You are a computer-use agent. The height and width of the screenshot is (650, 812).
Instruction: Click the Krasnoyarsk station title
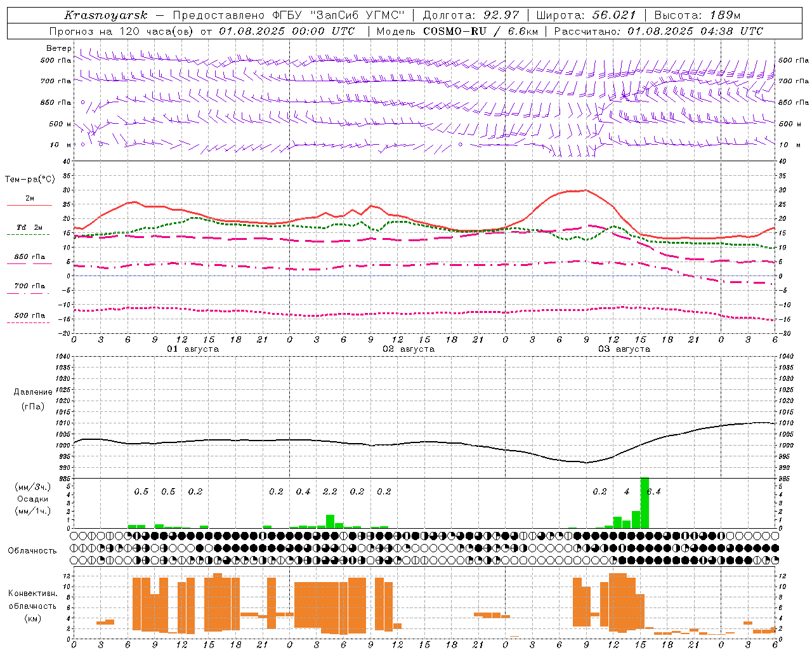(x=105, y=15)
